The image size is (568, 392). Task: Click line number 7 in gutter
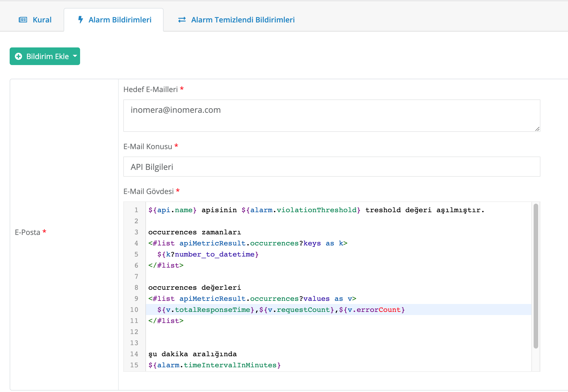(136, 276)
